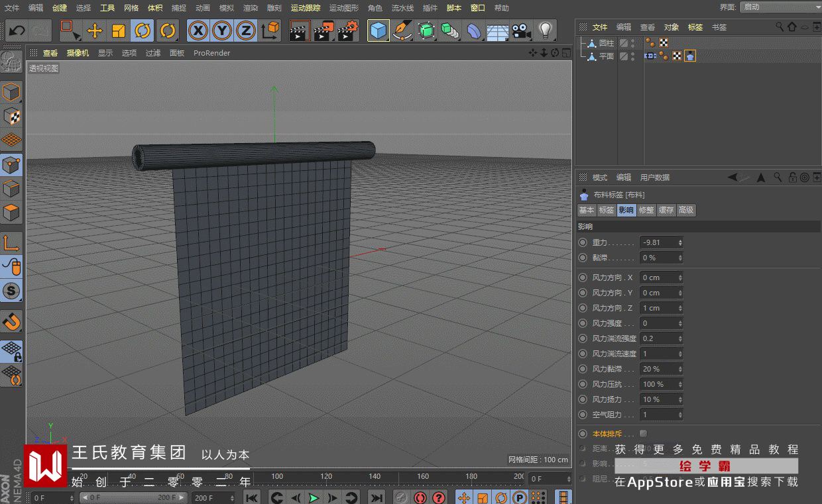Image resolution: width=822 pixels, height=504 pixels.
Task: Open the 模拟 menu in the menu bar
Action: tap(227, 8)
